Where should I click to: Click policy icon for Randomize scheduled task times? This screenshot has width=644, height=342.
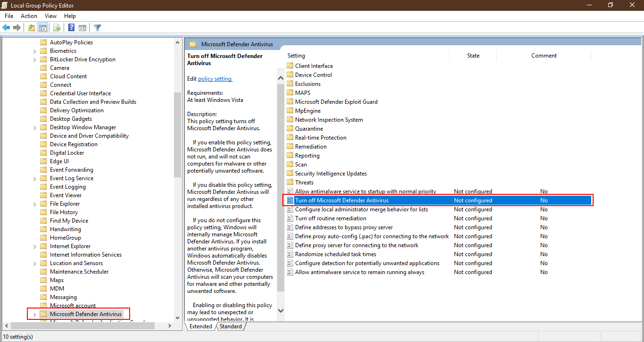coord(290,254)
